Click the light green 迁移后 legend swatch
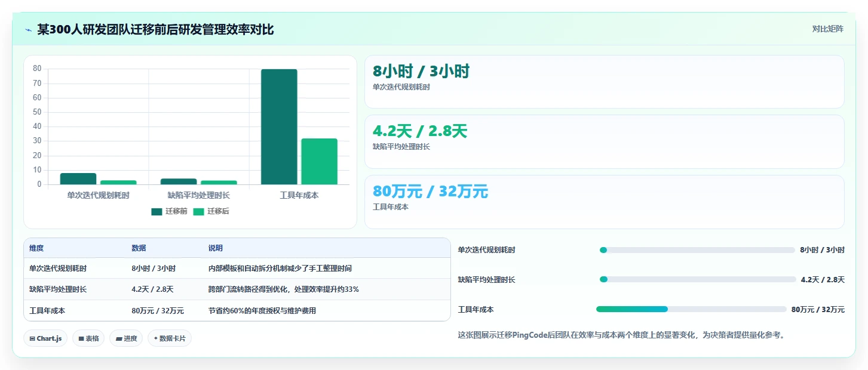868x370 pixels. click(x=198, y=211)
